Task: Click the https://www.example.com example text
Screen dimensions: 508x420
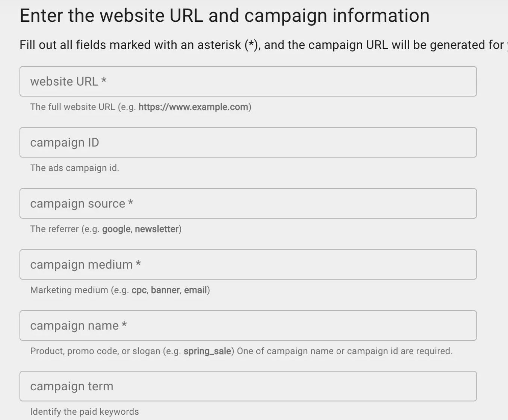Action: 193,107
